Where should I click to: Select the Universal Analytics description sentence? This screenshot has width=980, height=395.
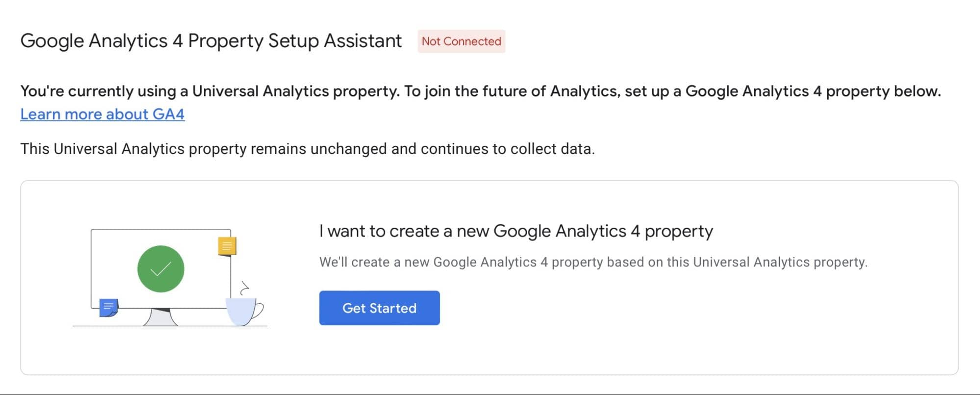(x=480, y=91)
